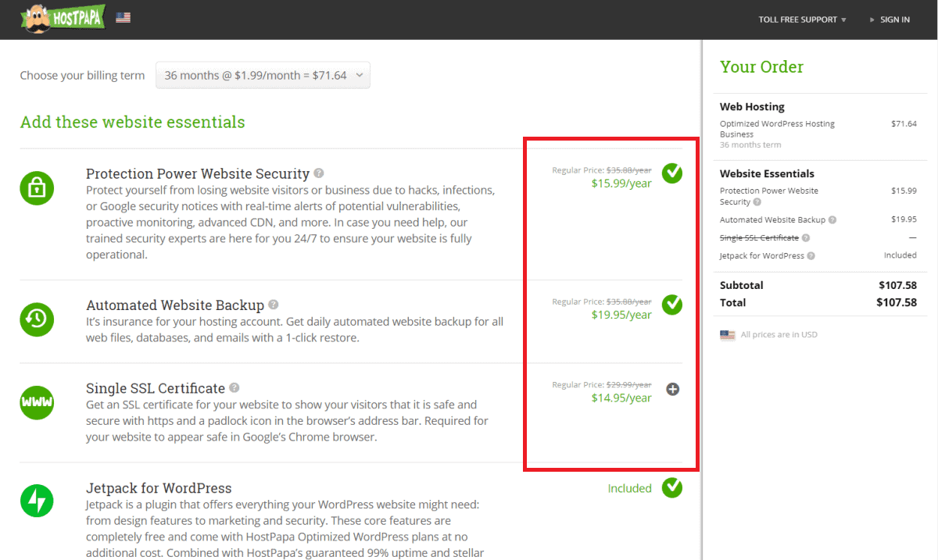Viewport: 938px width, 560px height.
Task: Click Jetpack for WordPress heading
Action: tap(159, 488)
